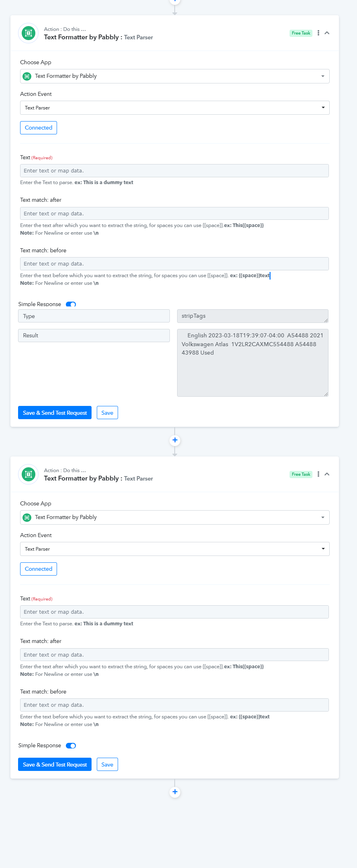Click Save button in second action
Viewport: 357px width, 868px height.
pos(107,765)
